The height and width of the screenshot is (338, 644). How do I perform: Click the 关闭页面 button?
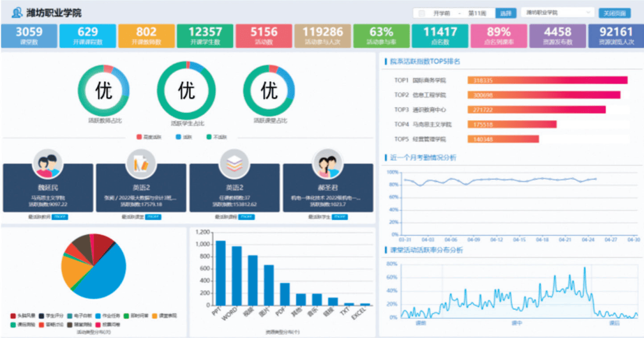614,13
